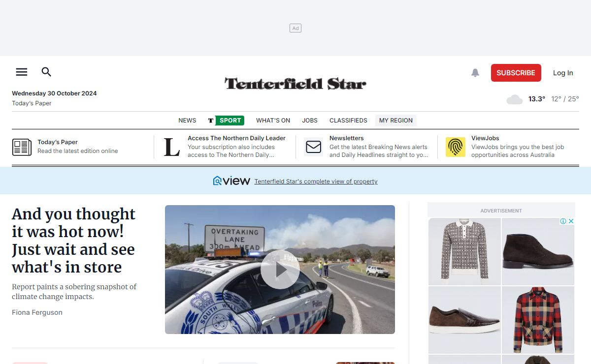This screenshot has height=364, width=591.
Task: Click the Today's Paper newspaper icon
Action: (22, 147)
